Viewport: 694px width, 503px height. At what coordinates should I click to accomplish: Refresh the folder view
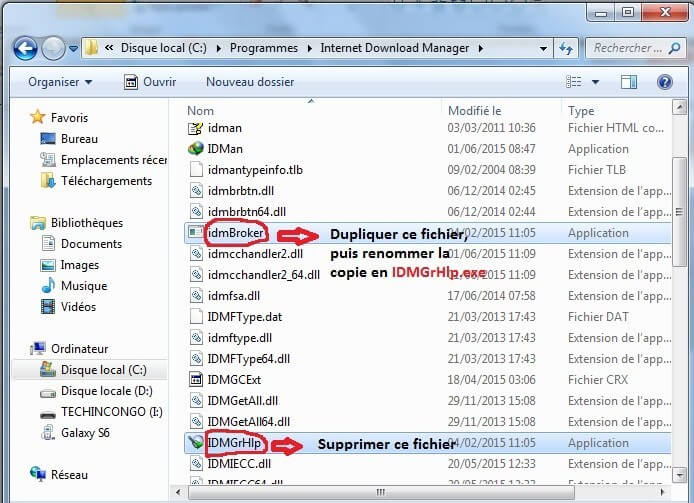click(x=566, y=48)
